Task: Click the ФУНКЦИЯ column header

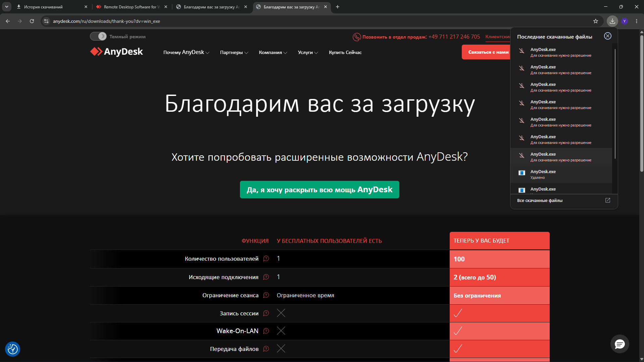Action: (255, 241)
